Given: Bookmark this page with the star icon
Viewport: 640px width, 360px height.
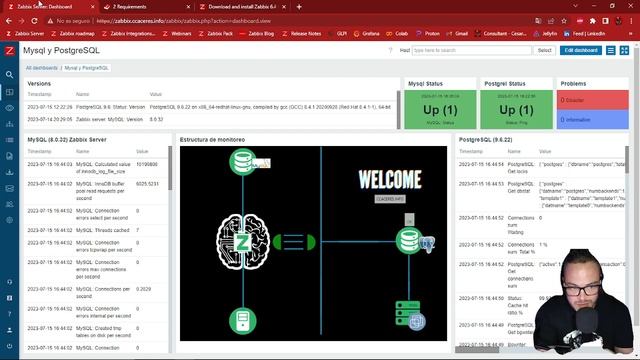Looking at the screenshot, I should coord(564,21).
